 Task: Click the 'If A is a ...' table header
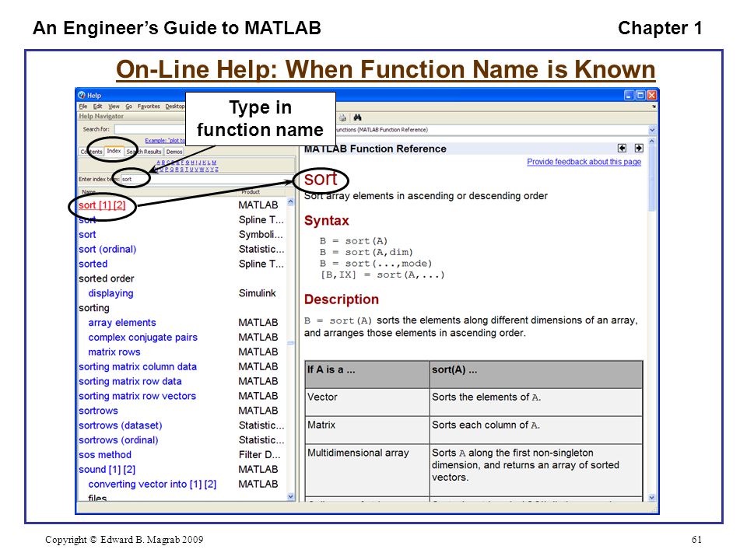[367, 375]
